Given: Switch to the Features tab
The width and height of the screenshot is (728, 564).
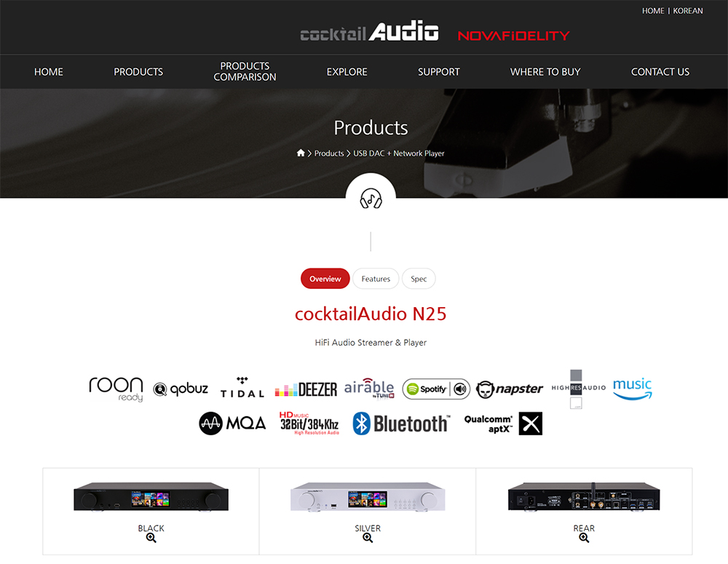Looking at the screenshot, I should tap(376, 279).
